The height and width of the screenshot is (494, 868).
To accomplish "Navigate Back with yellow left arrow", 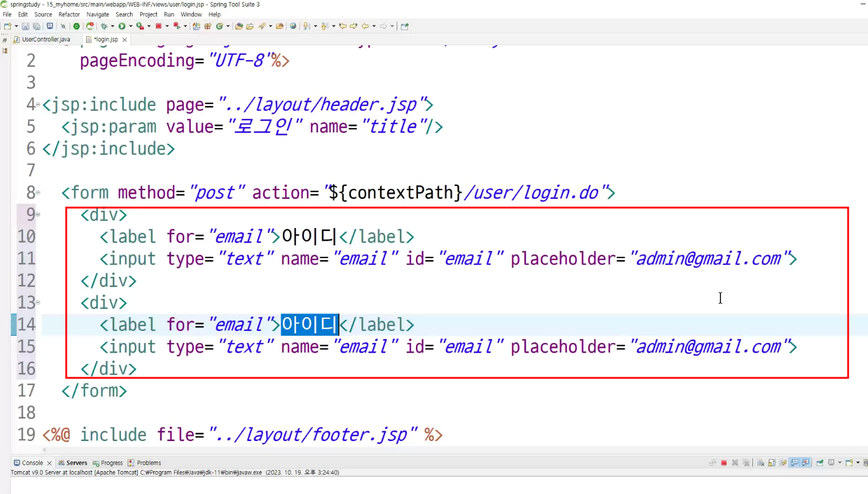I will [365, 26].
